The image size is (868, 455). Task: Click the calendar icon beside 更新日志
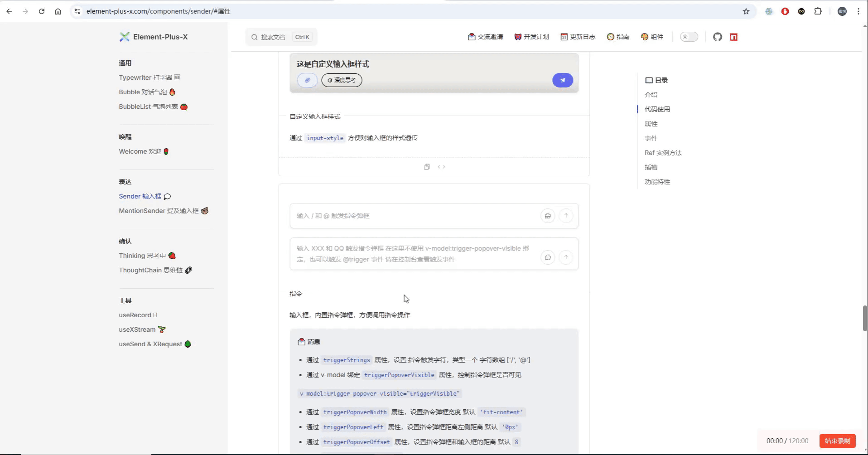(x=564, y=37)
